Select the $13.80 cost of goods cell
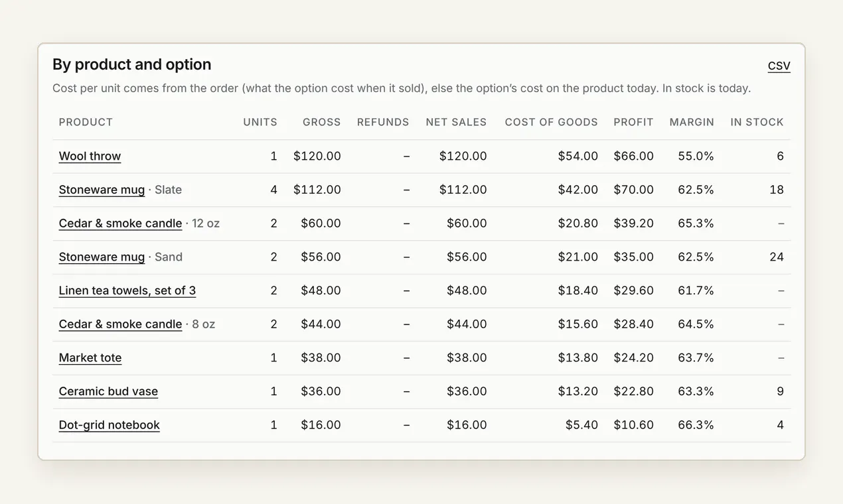This screenshot has height=504, width=843. 578,358
